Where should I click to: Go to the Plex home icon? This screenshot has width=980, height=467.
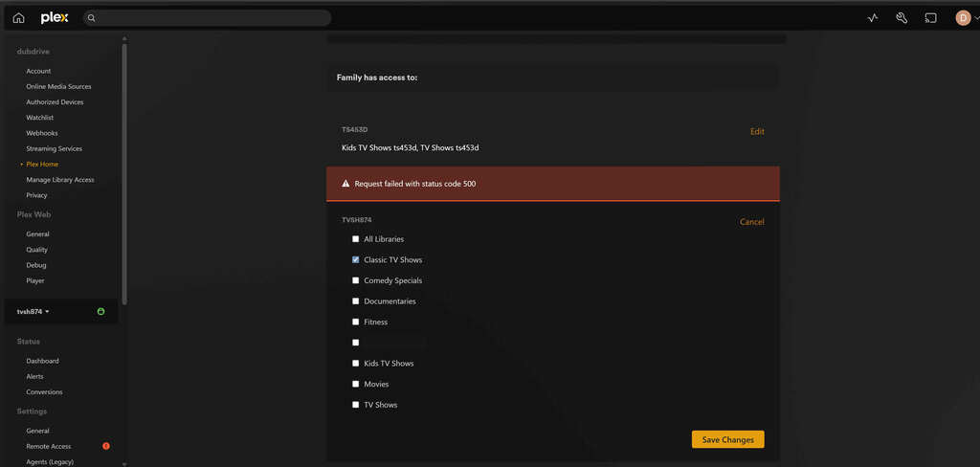tap(19, 18)
